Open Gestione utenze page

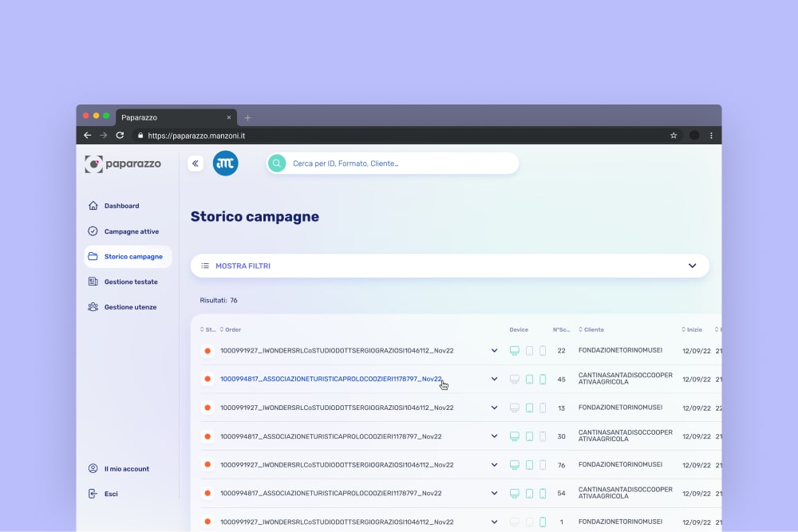130,307
